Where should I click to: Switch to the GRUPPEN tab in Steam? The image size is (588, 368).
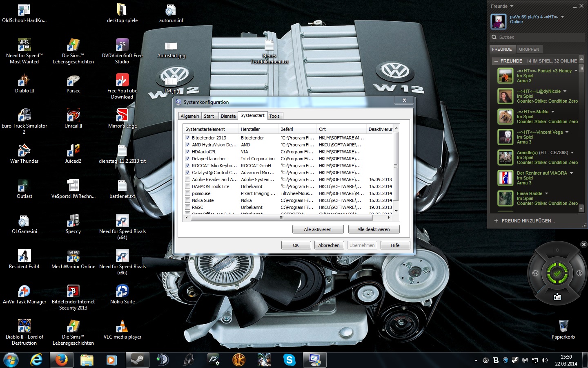pos(529,49)
